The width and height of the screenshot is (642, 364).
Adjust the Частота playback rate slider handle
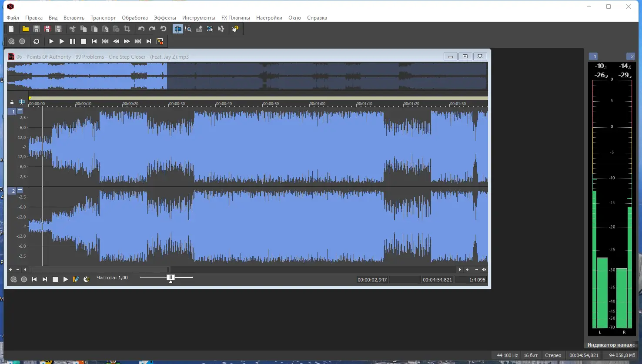tap(171, 278)
